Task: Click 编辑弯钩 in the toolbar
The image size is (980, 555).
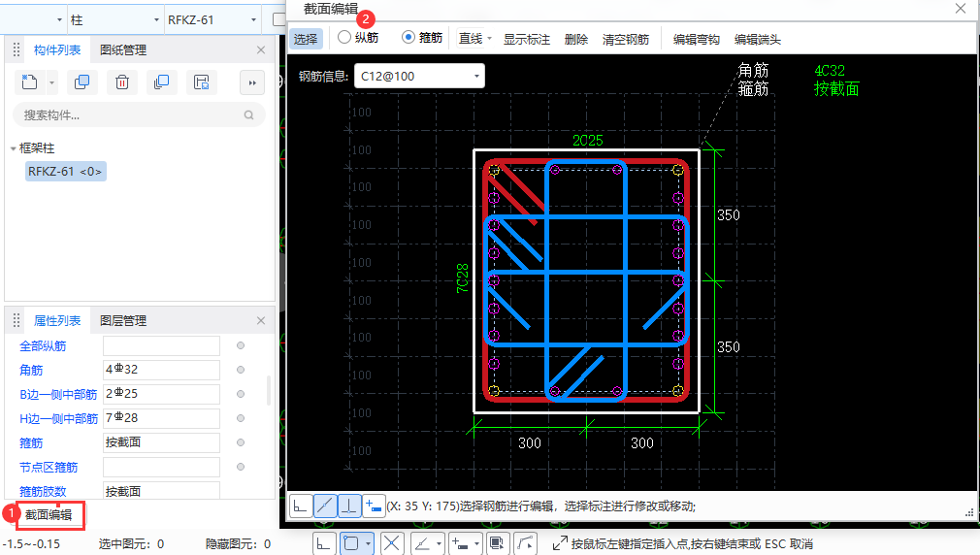Action: 697,40
